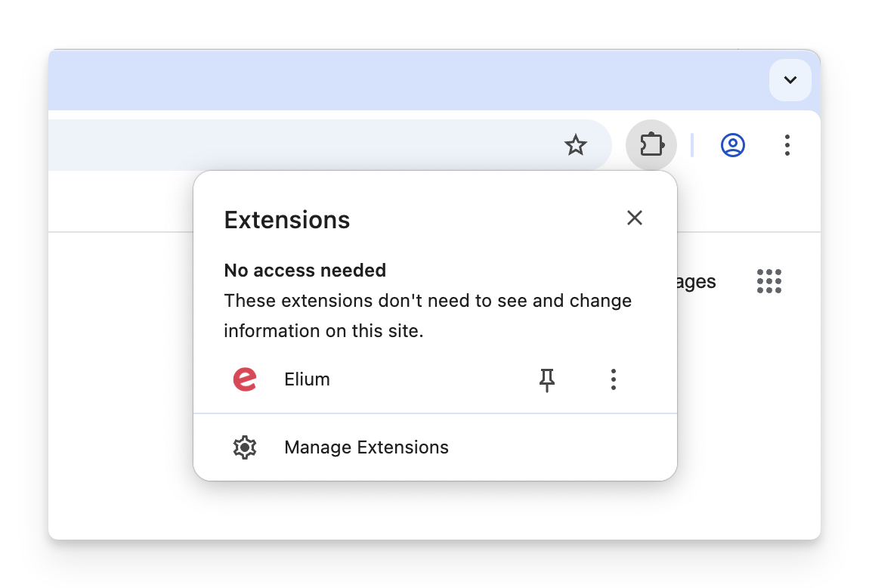
Task: Click the No access needed label
Action: [305, 271]
